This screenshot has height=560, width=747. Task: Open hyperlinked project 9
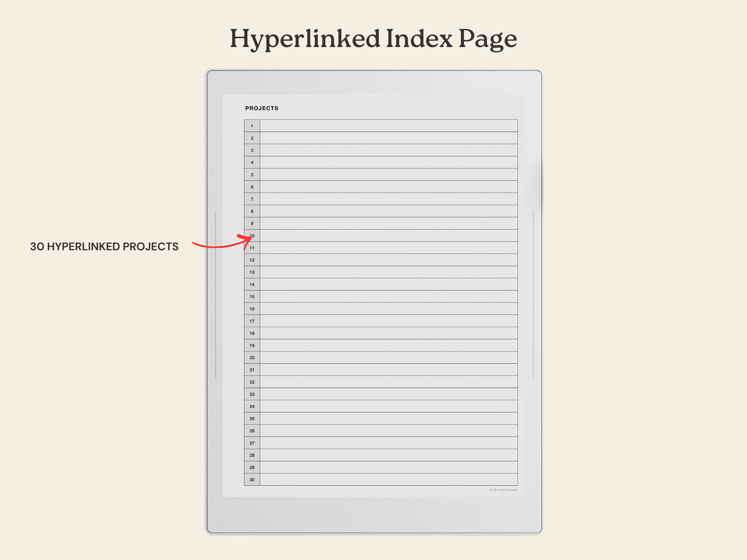pos(252,223)
